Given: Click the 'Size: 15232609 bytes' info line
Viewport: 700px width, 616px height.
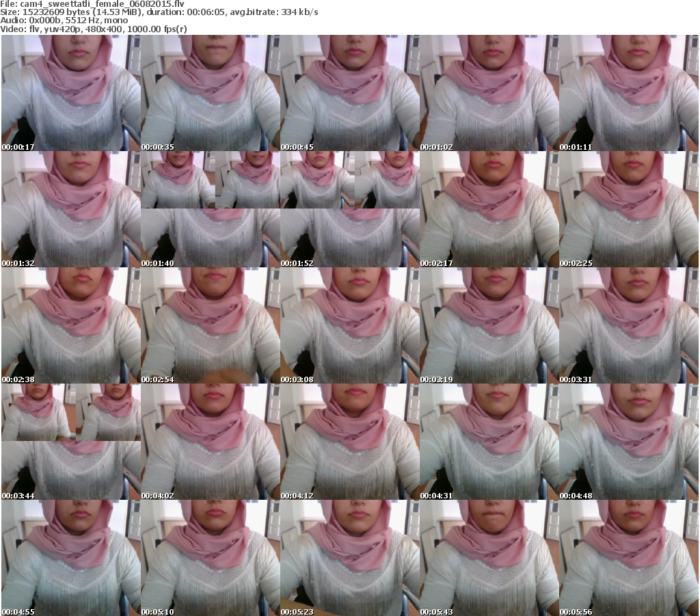Looking at the screenshot, I should pyautogui.click(x=159, y=12).
